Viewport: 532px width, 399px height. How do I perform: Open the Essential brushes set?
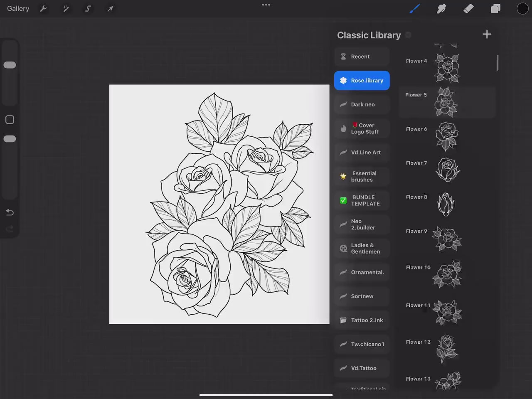click(x=362, y=176)
